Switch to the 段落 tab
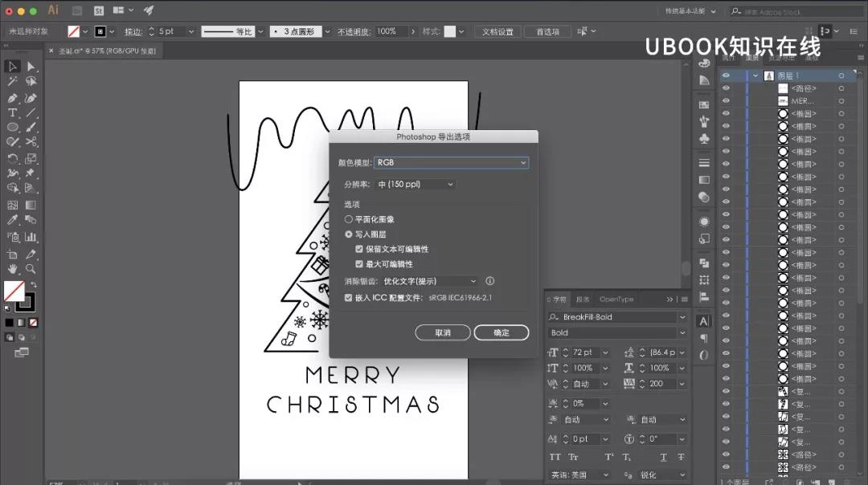868x485 pixels. point(583,300)
